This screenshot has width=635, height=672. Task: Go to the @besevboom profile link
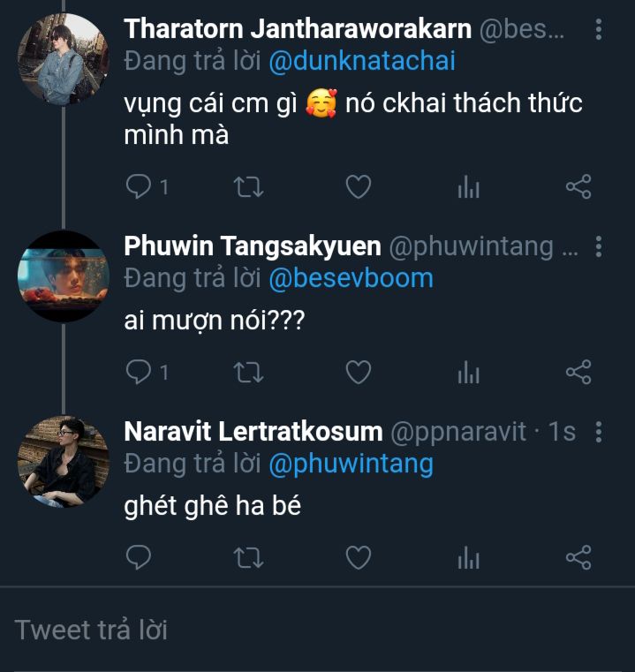click(x=351, y=278)
